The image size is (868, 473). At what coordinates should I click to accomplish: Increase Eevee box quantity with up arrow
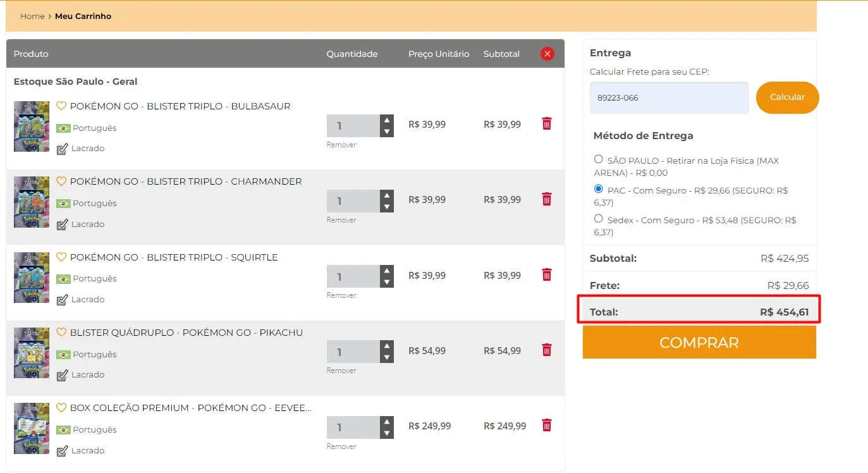pos(387,422)
